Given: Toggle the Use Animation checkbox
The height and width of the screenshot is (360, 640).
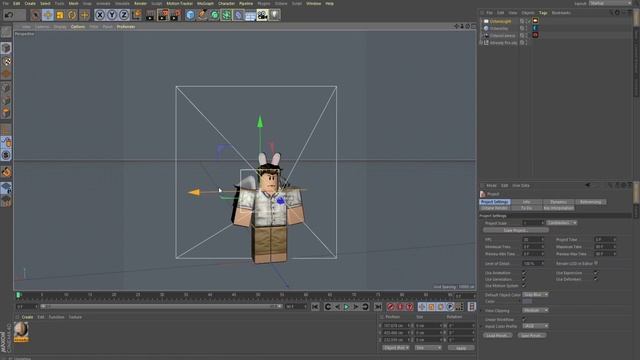Looking at the screenshot, I should pos(524,273).
